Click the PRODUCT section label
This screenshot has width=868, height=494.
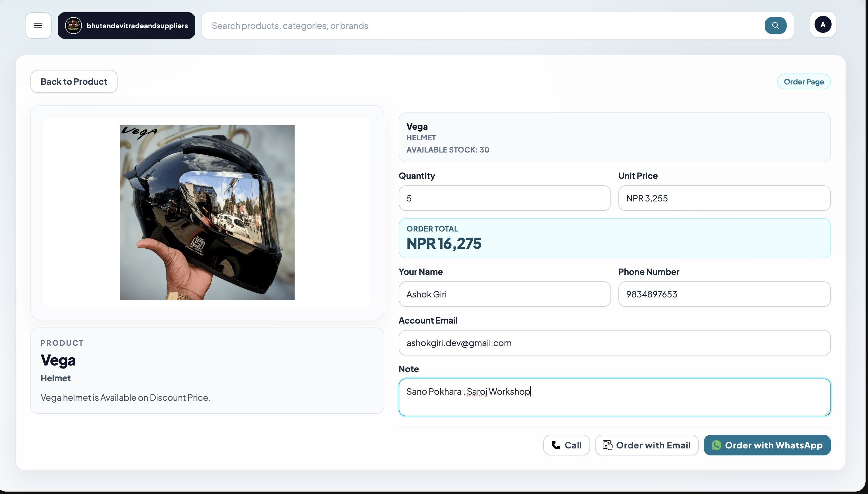pyautogui.click(x=62, y=343)
